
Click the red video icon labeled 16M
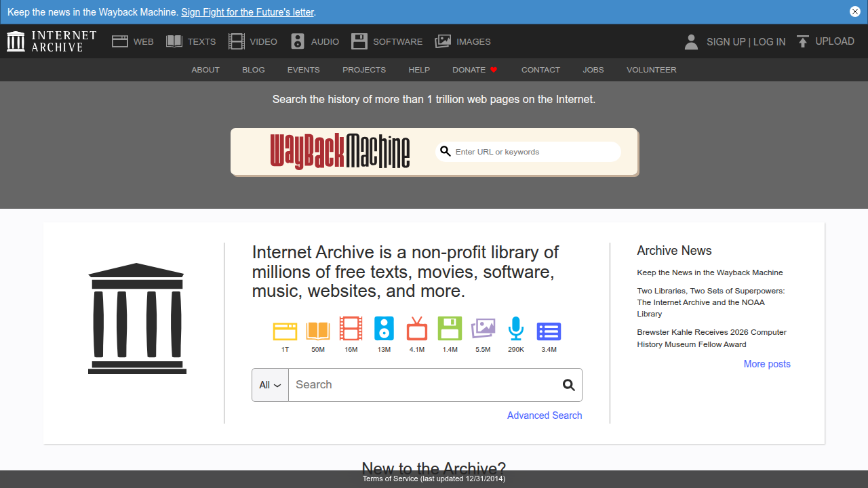point(351,329)
